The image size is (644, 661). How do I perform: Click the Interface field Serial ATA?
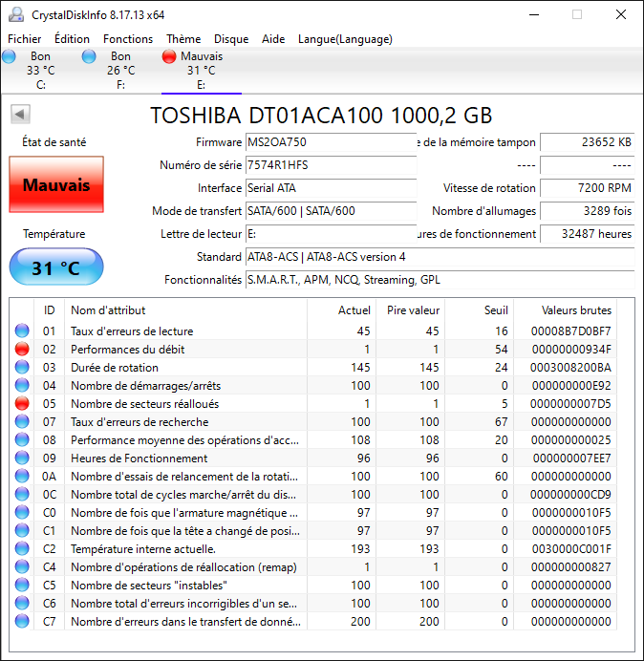[x=331, y=188]
